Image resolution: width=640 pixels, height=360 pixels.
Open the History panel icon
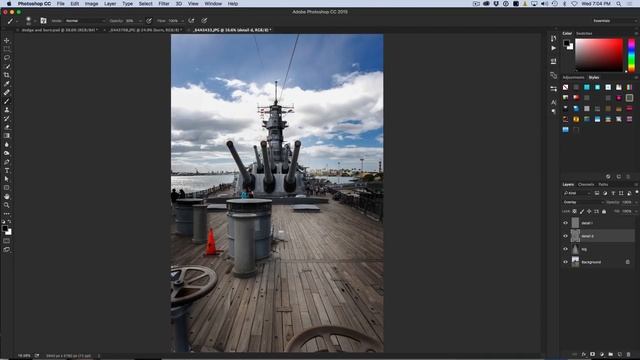pyautogui.click(x=553, y=38)
